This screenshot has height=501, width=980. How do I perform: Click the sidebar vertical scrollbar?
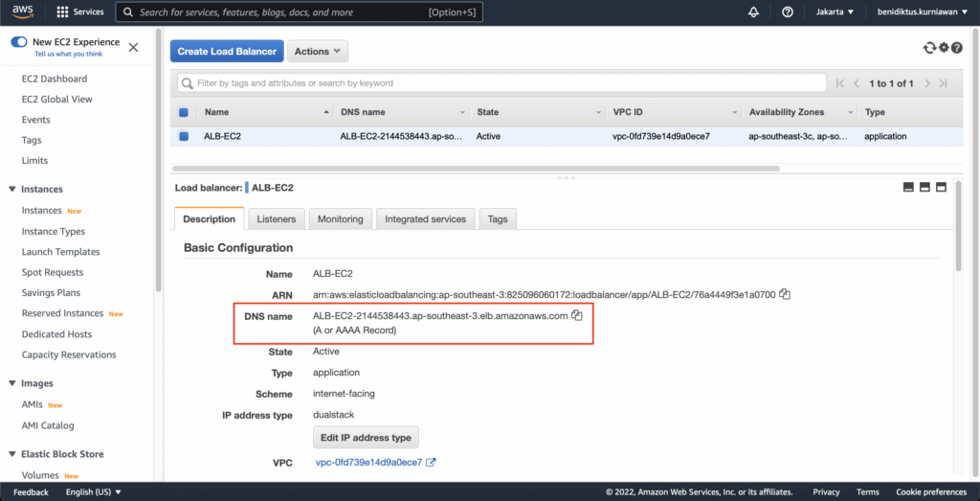click(159, 159)
